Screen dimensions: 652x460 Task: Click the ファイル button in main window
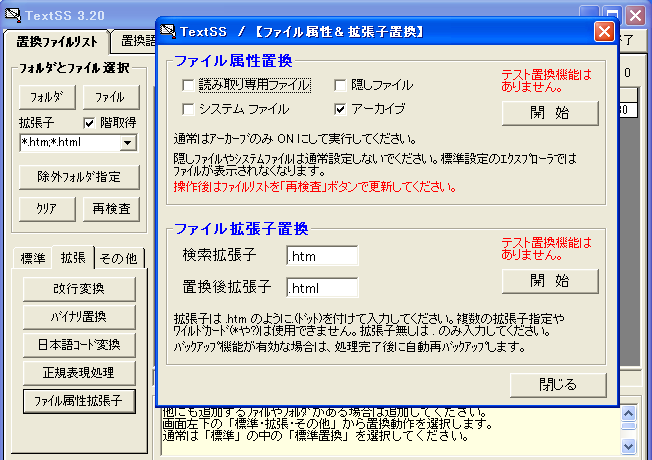(x=111, y=97)
